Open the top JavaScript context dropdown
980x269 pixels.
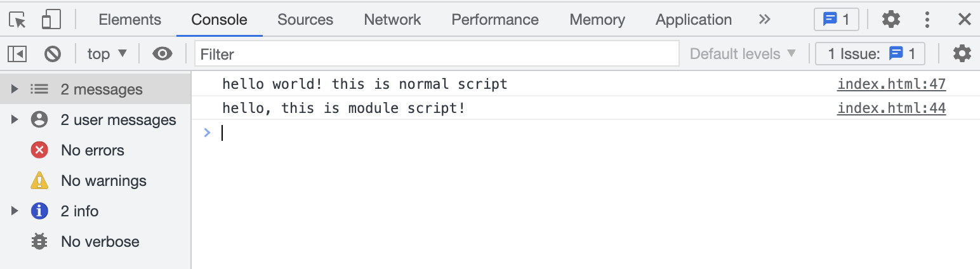point(107,54)
